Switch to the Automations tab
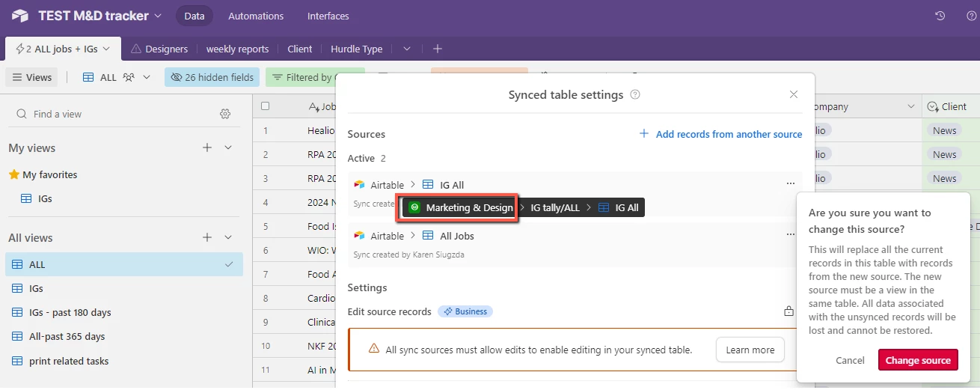 click(256, 16)
